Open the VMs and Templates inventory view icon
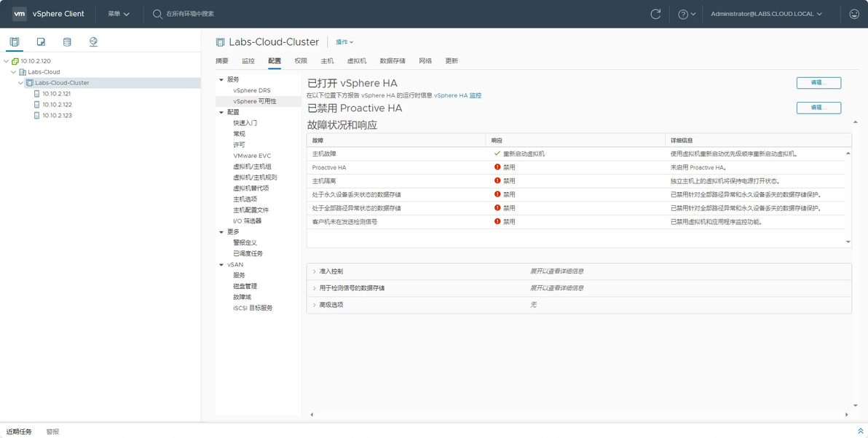 pos(41,42)
